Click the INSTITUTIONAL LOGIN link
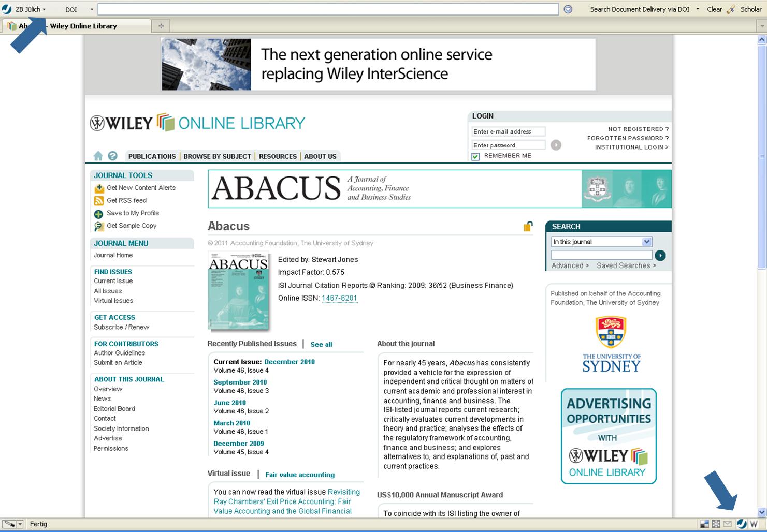Viewport: 767px width, 532px height. [x=631, y=147]
